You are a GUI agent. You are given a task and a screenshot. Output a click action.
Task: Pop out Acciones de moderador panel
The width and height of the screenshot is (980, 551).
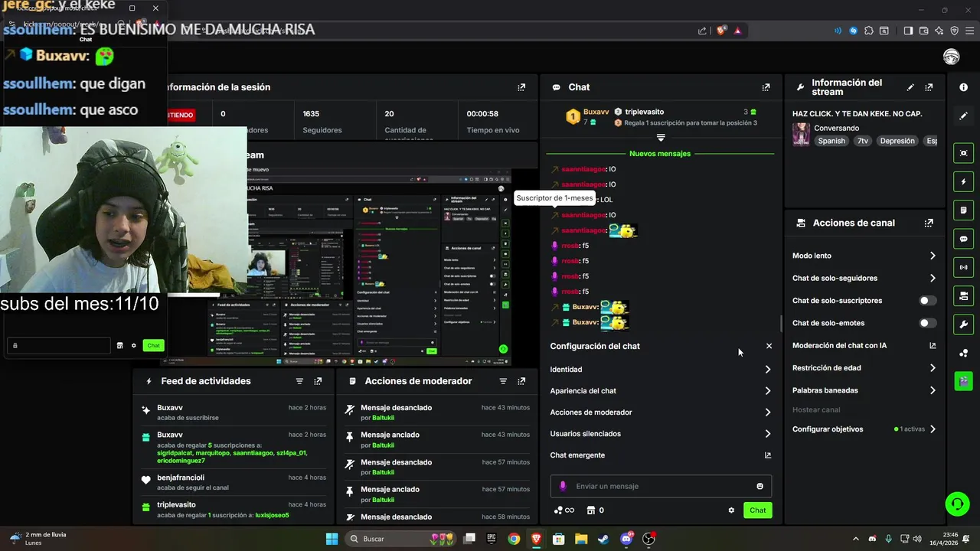click(x=521, y=381)
